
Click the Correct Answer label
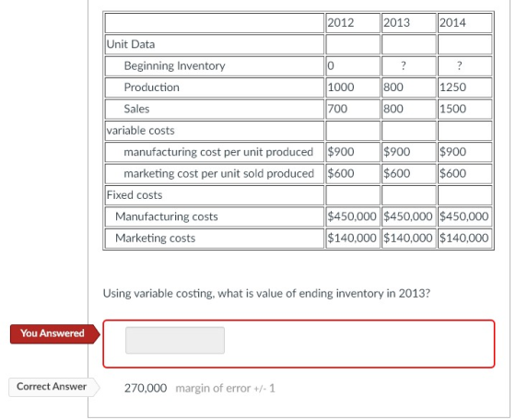(x=54, y=387)
